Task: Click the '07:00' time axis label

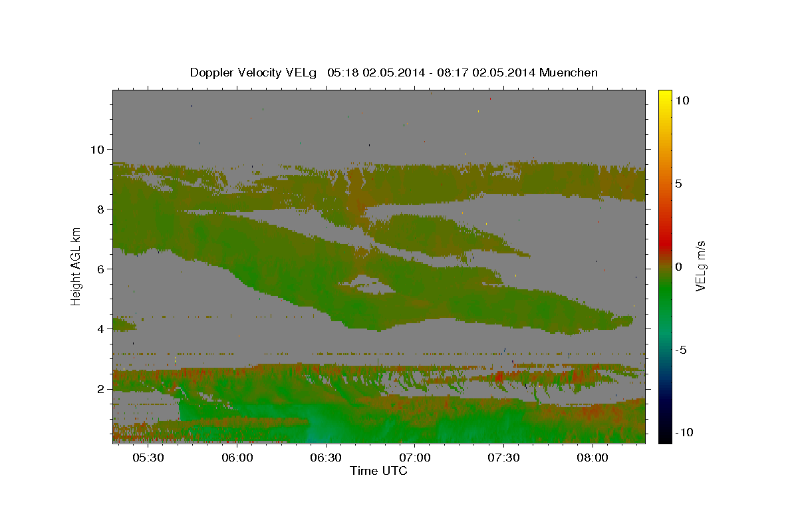Action: 414,458
